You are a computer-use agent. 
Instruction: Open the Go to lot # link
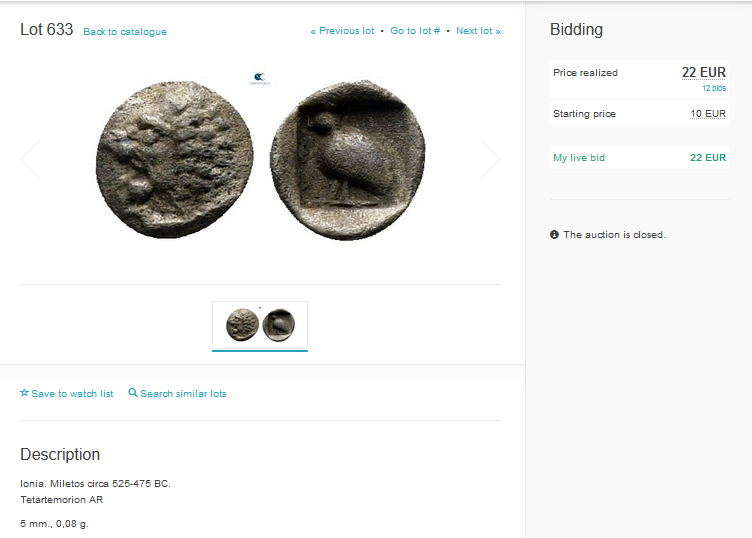pyautogui.click(x=415, y=31)
